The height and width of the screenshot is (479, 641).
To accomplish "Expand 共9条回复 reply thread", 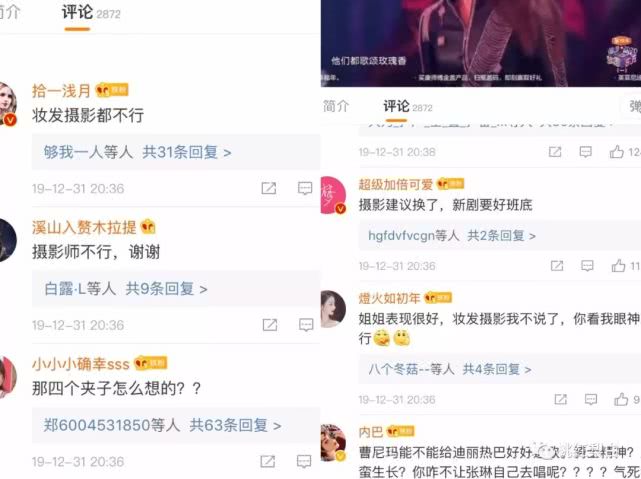I will click(166, 289).
